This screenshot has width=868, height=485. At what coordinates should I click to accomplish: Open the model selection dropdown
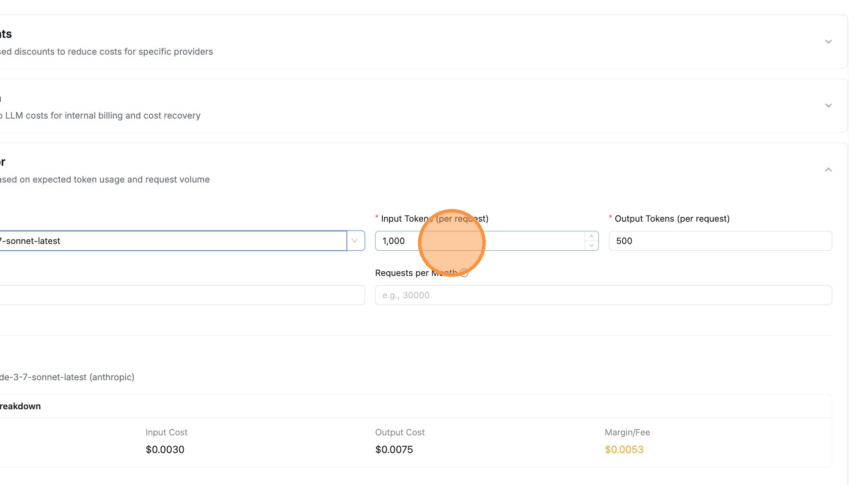(x=355, y=241)
